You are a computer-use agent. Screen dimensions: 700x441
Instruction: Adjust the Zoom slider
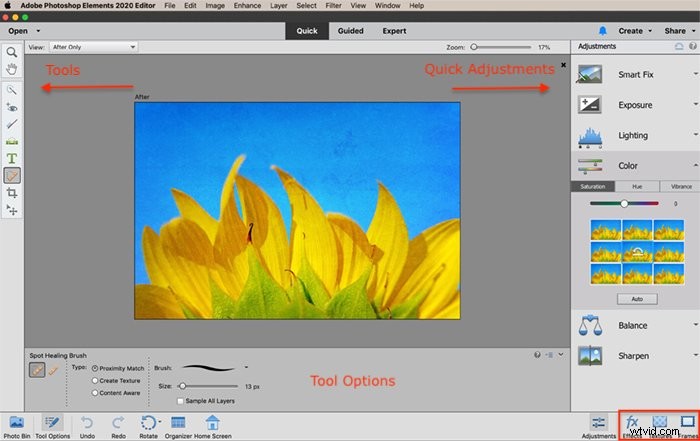point(502,47)
